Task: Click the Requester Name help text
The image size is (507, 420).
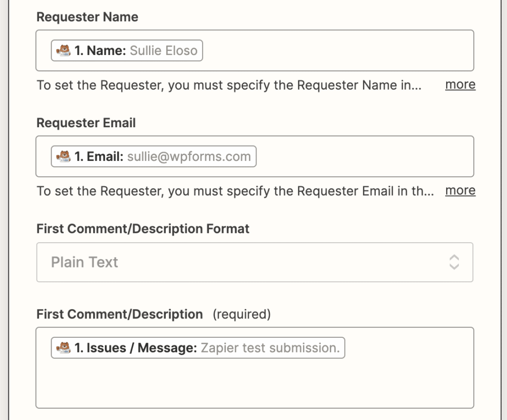Action: 229,85
